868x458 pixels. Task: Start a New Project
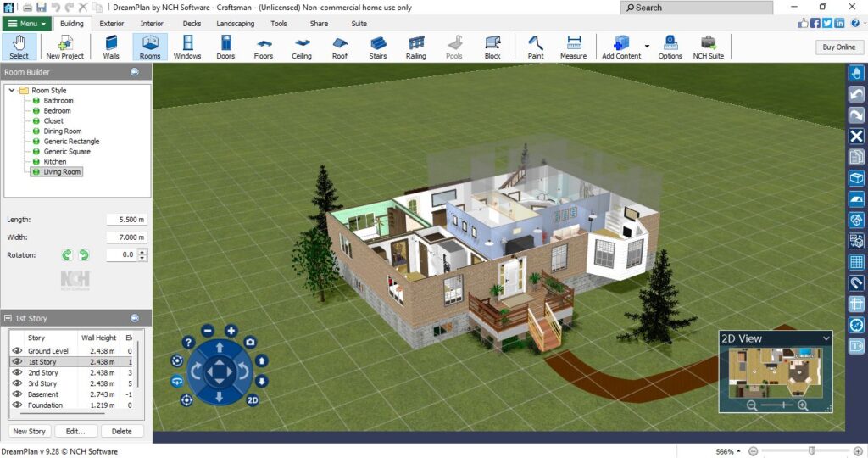[64, 47]
